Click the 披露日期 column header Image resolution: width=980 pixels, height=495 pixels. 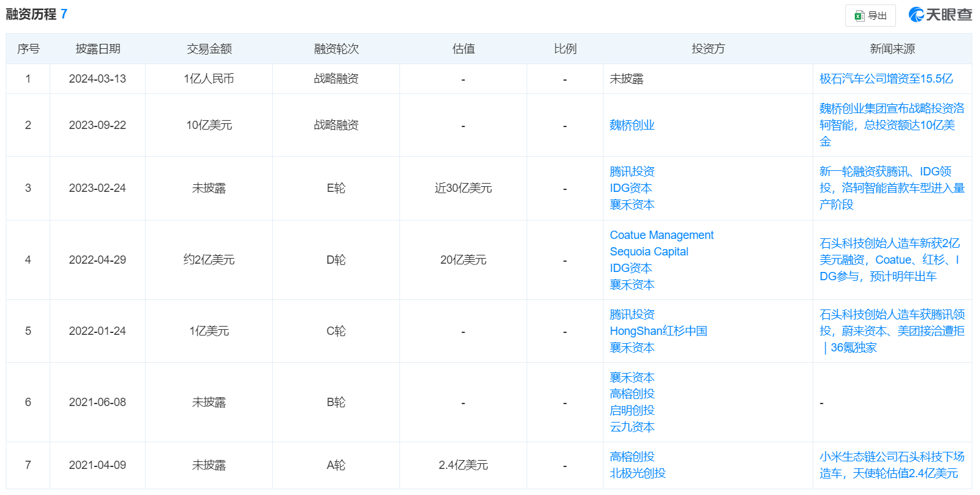(97, 49)
